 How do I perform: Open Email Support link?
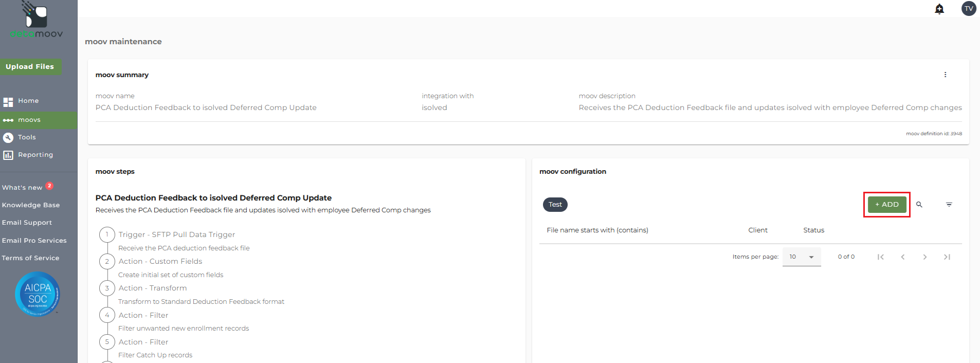tap(27, 223)
